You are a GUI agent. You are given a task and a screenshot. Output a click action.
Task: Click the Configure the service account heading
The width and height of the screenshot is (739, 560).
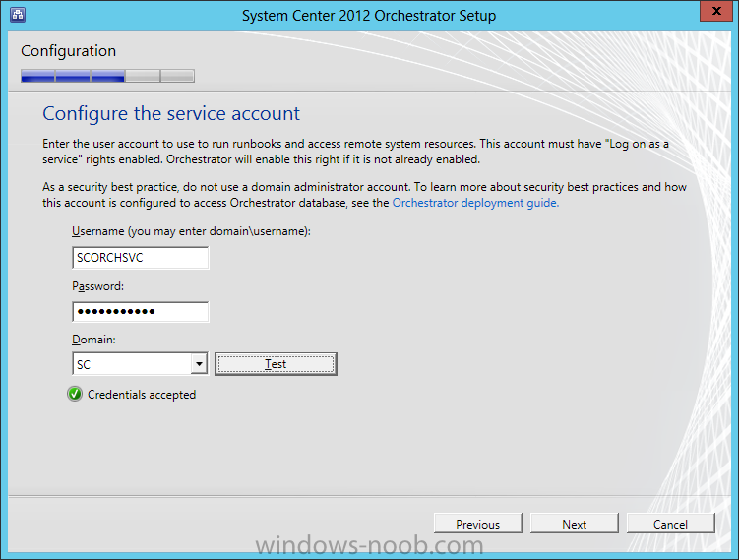171,113
